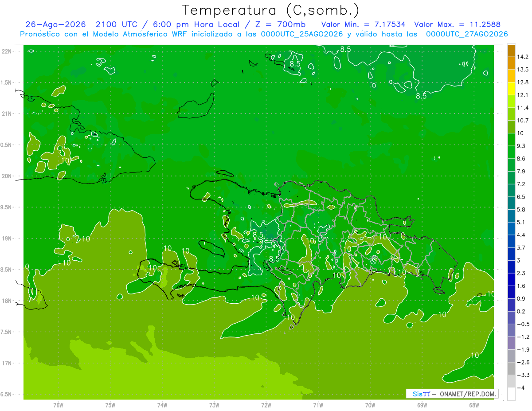Screen dimensions: 532x411
Task: Click the '69W' longitude axis label
Action: tap(422, 405)
